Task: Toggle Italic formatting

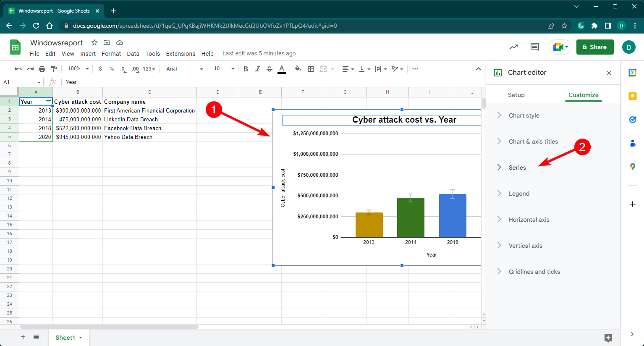Action: coord(258,69)
